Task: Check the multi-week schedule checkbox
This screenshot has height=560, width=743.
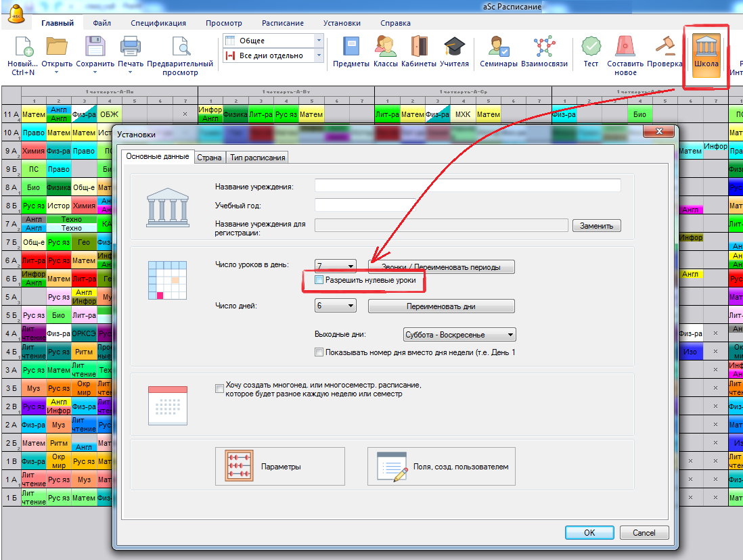Action: pyautogui.click(x=219, y=388)
